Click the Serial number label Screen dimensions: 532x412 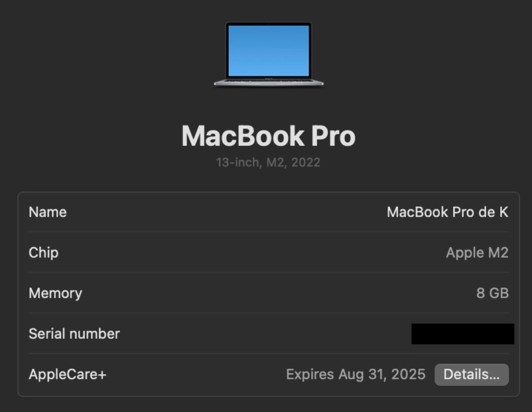click(74, 334)
